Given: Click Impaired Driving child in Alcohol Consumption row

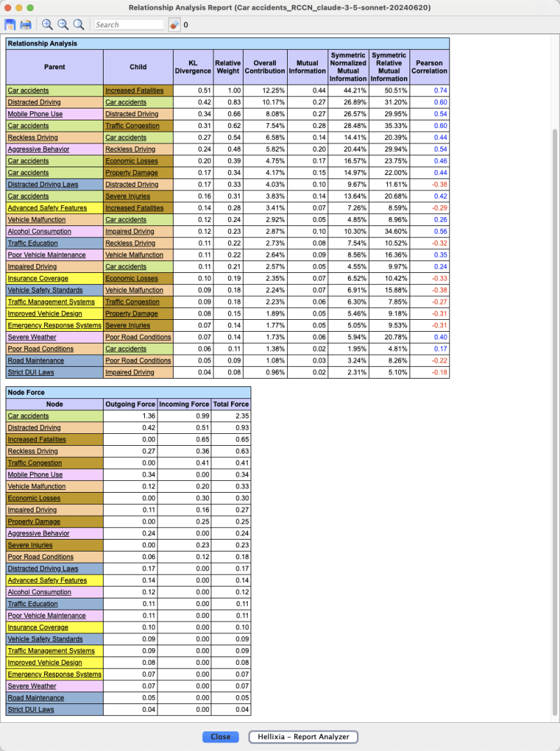Looking at the screenshot, I should 129,232.
